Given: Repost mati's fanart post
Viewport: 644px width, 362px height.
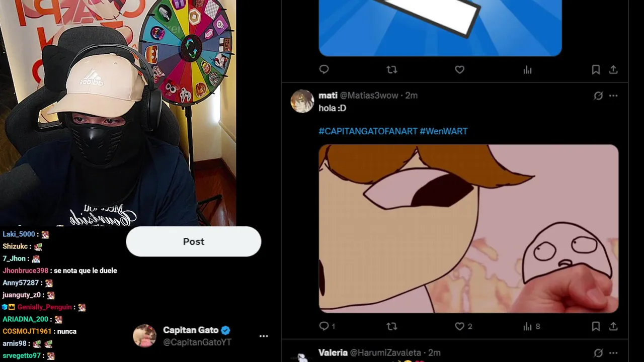Looking at the screenshot, I should pos(391,326).
